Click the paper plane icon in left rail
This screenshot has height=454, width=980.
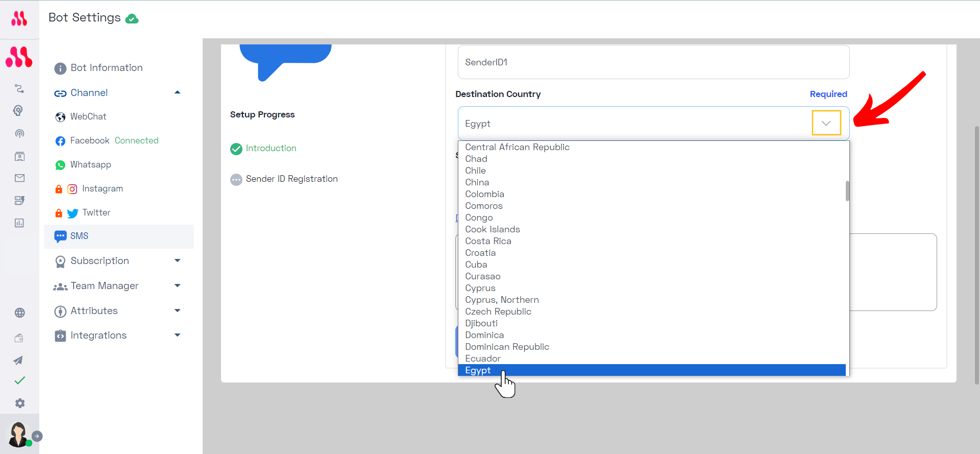[x=18, y=361]
